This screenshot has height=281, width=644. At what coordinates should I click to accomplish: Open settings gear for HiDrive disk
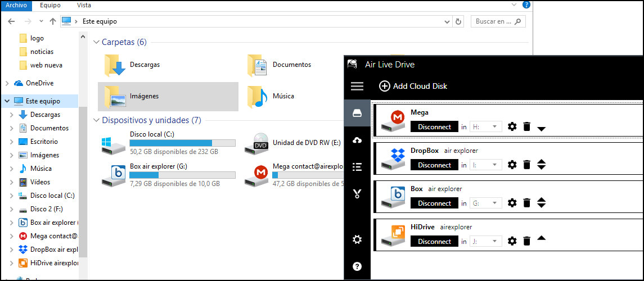point(512,241)
